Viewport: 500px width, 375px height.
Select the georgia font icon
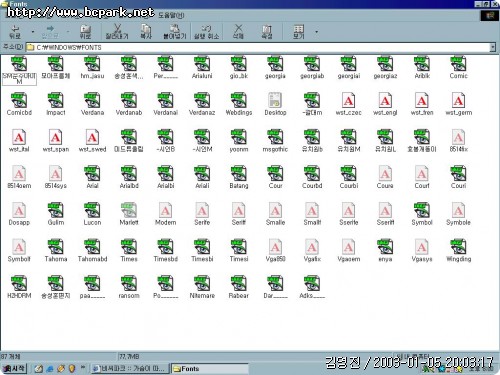(275, 68)
